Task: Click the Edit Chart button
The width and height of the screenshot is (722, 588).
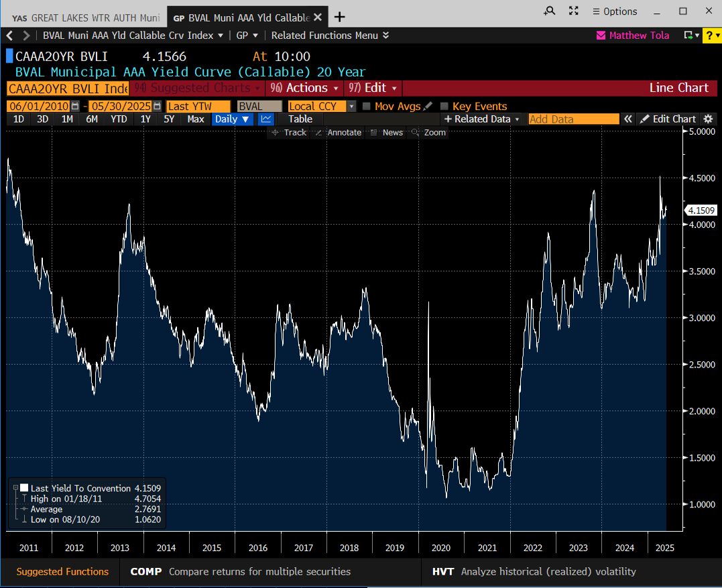Action: [668, 119]
